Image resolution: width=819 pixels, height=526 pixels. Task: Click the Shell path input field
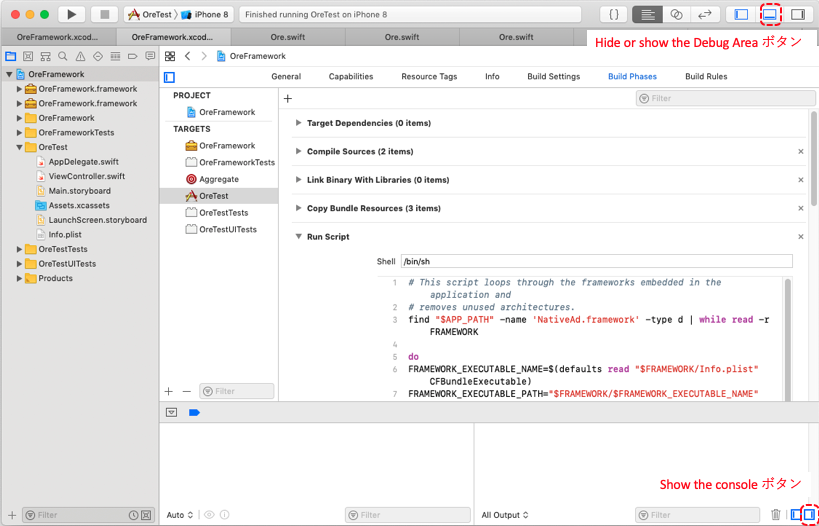coord(596,261)
